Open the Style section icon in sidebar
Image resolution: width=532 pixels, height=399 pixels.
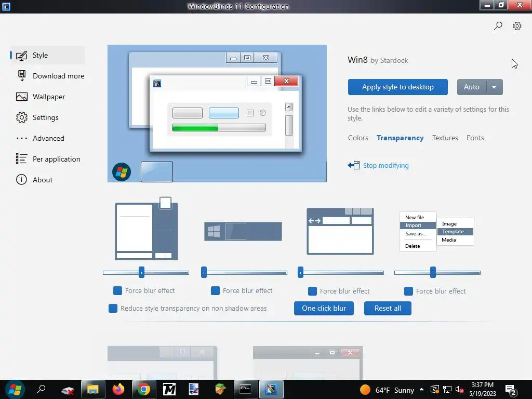click(x=22, y=55)
